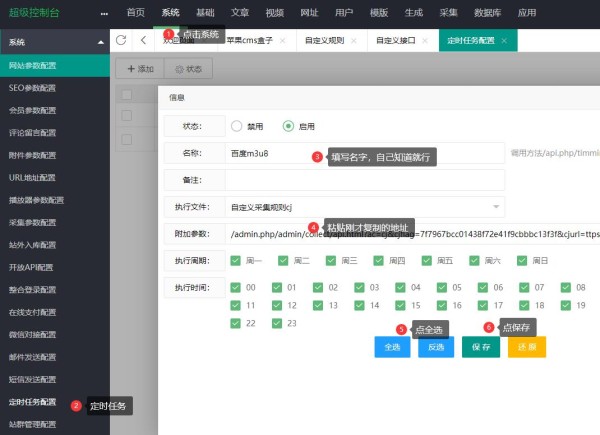Screen dimensions: 600x435
Task: Click the yellow 还原 button
Action: pos(527,347)
